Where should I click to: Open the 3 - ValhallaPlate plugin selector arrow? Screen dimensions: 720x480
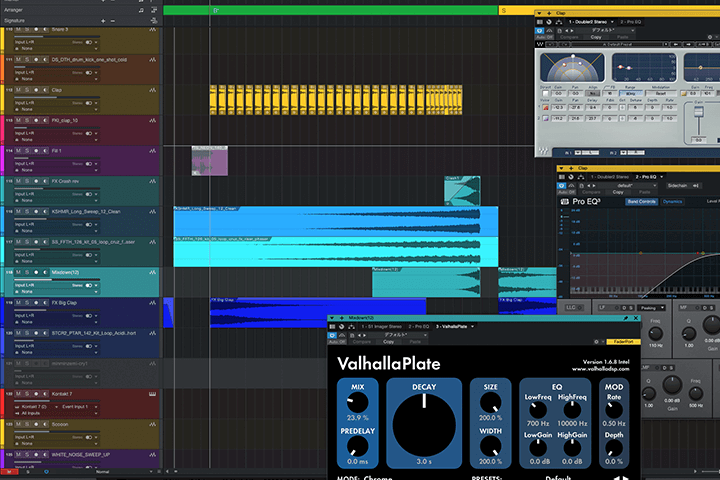(472, 327)
